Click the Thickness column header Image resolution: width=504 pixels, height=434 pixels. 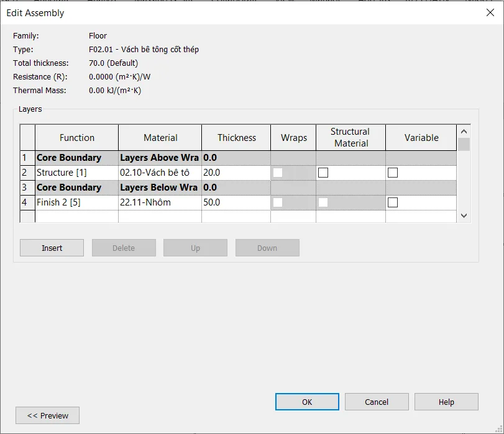tap(236, 137)
